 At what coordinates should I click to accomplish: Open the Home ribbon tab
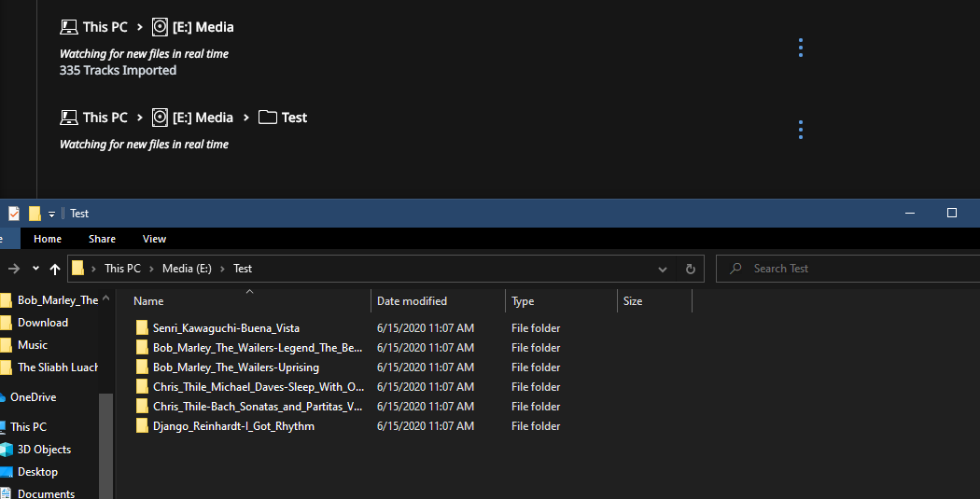(48, 239)
